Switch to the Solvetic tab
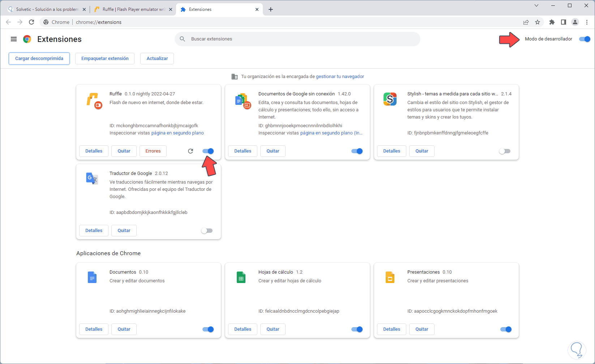 click(47, 9)
